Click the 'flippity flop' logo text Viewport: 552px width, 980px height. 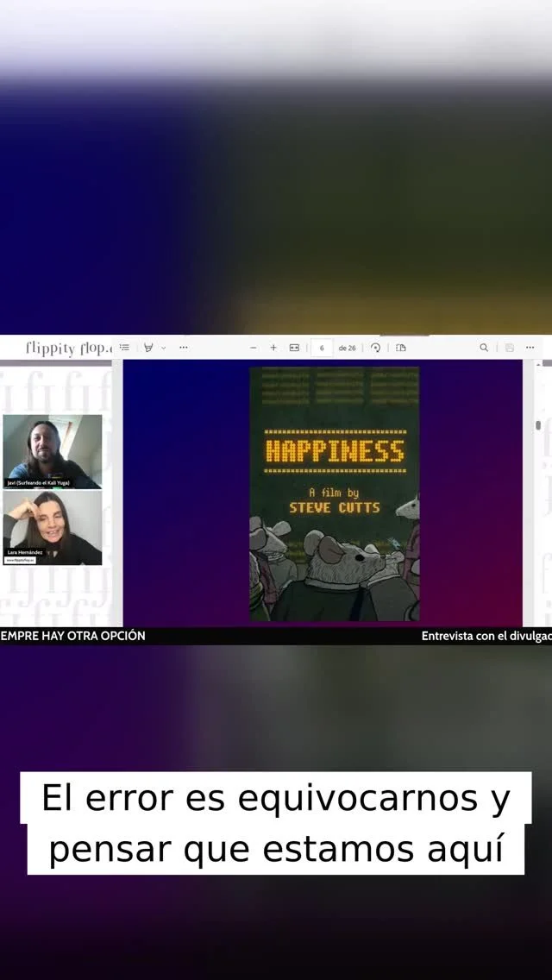click(69, 349)
